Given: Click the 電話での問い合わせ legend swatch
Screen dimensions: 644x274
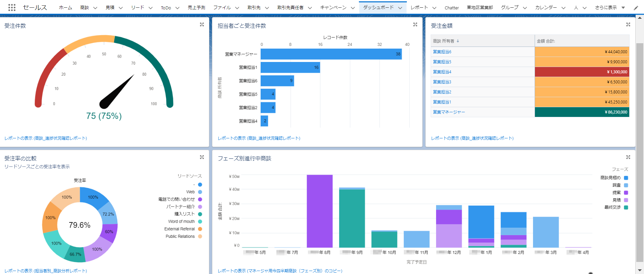Looking at the screenshot, I should (200, 199).
